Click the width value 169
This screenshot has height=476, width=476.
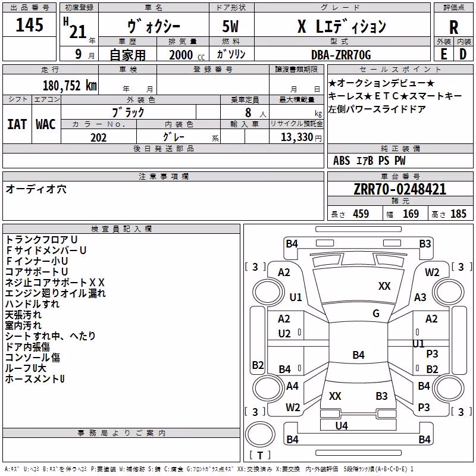coord(411,214)
